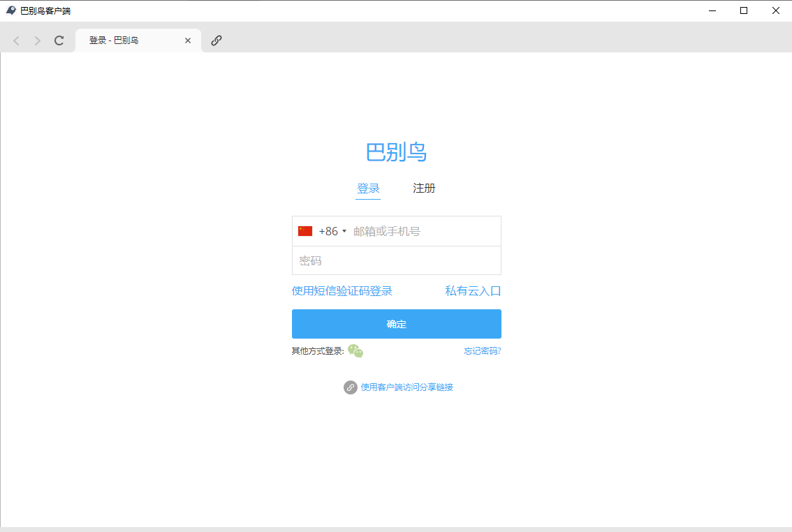This screenshot has height=532, width=792.
Task: Focus the 密码 password field
Action: coord(397,261)
